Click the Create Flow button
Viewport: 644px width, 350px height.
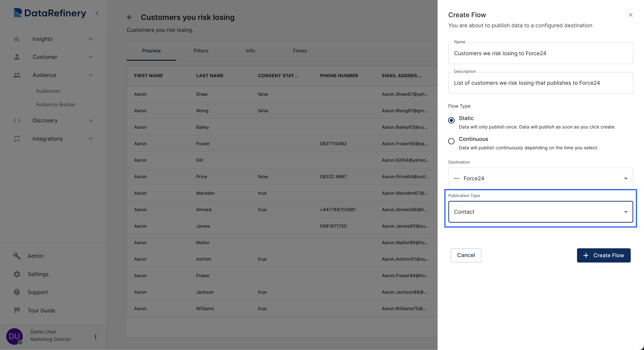tap(604, 255)
